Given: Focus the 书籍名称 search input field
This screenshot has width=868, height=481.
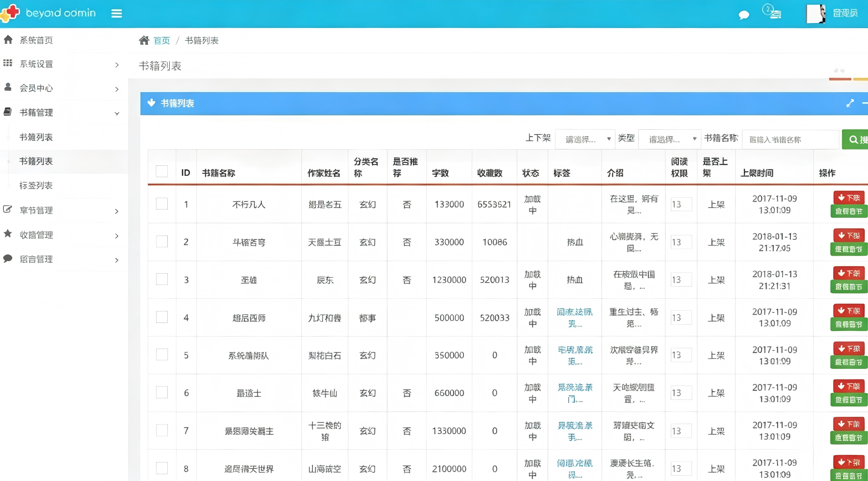Looking at the screenshot, I should [790, 140].
